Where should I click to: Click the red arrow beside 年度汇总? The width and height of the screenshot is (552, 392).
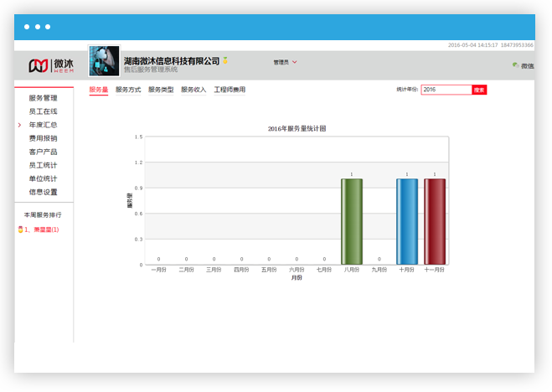19,125
